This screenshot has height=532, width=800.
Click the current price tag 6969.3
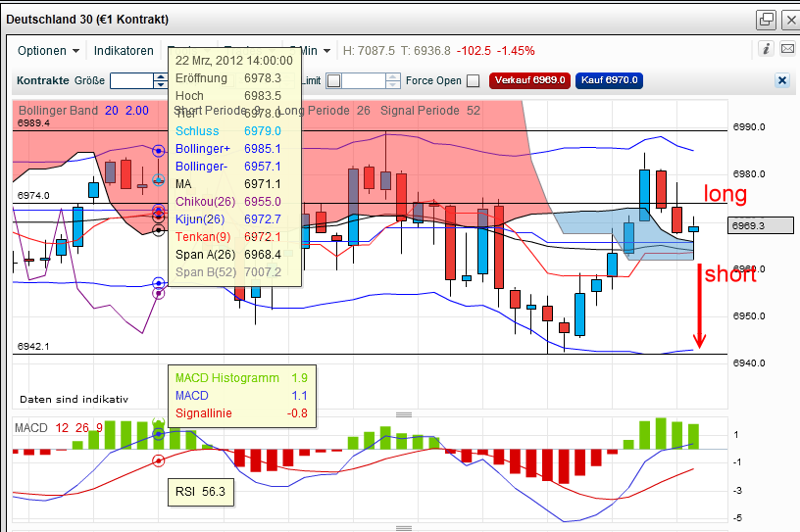point(760,225)
